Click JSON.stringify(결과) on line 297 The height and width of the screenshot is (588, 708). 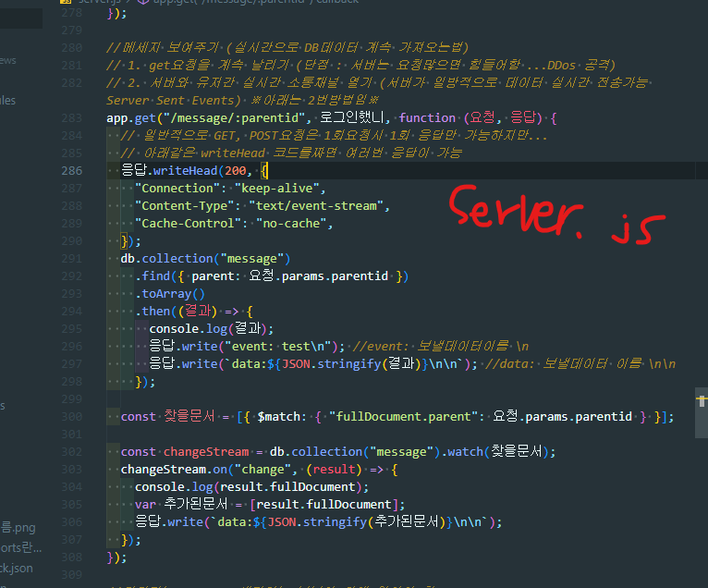(352, 364)
